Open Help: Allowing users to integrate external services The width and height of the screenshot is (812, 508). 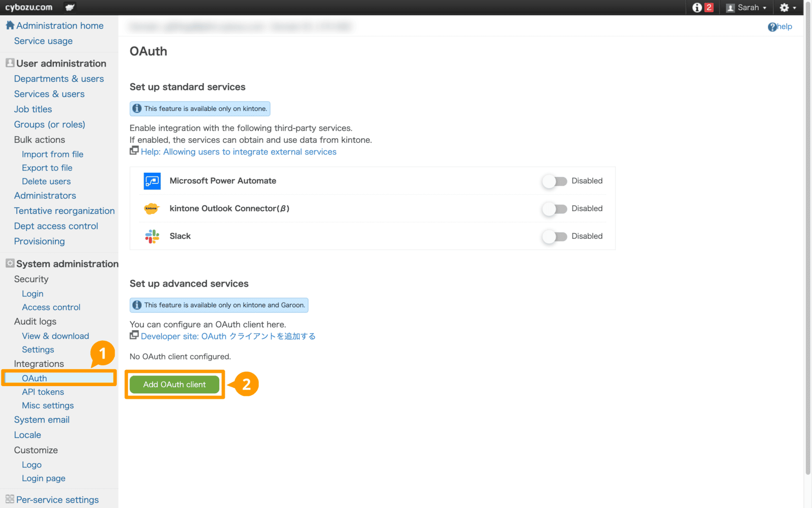[x=239, y=151]
